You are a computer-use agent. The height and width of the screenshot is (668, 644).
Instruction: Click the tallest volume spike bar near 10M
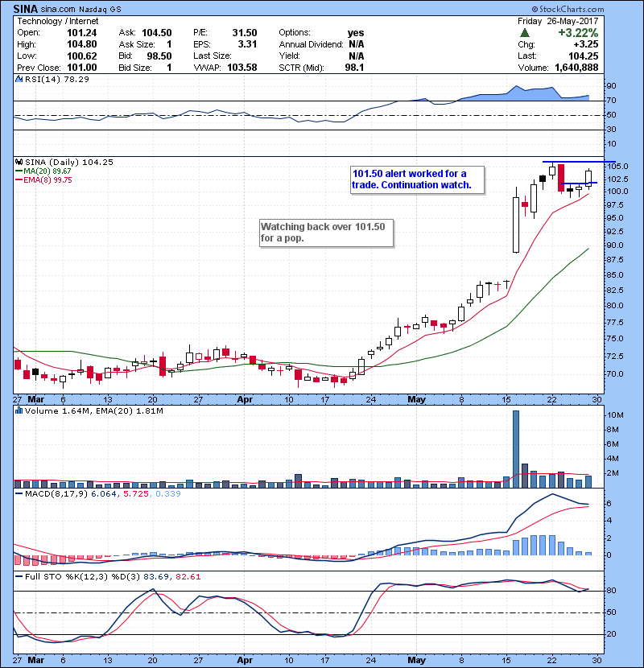516,449
